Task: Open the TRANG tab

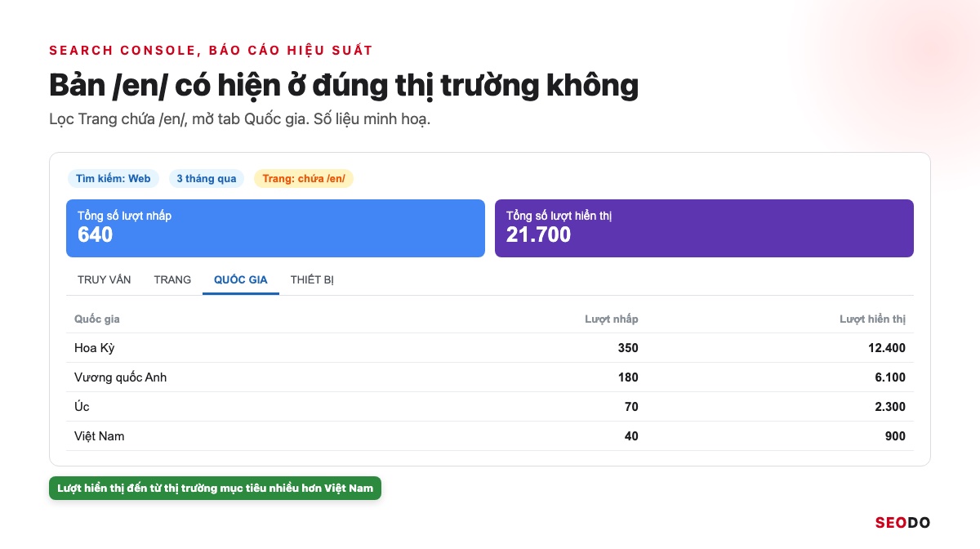Action: (x=172, y=279)
